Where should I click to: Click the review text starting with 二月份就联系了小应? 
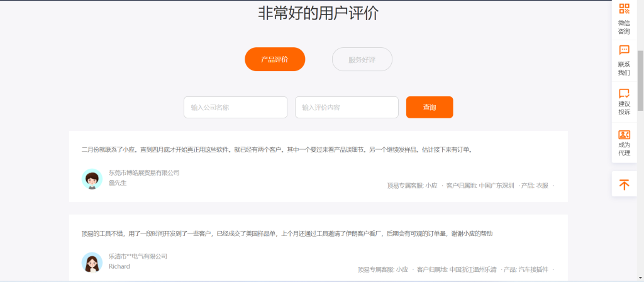[277, 150]
